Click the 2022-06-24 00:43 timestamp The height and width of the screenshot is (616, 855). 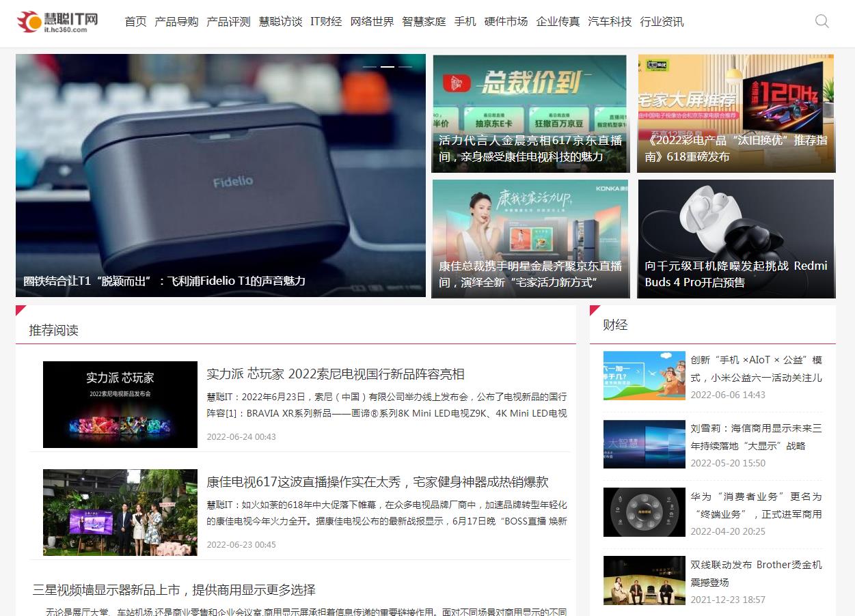click(x=241, y=436)
